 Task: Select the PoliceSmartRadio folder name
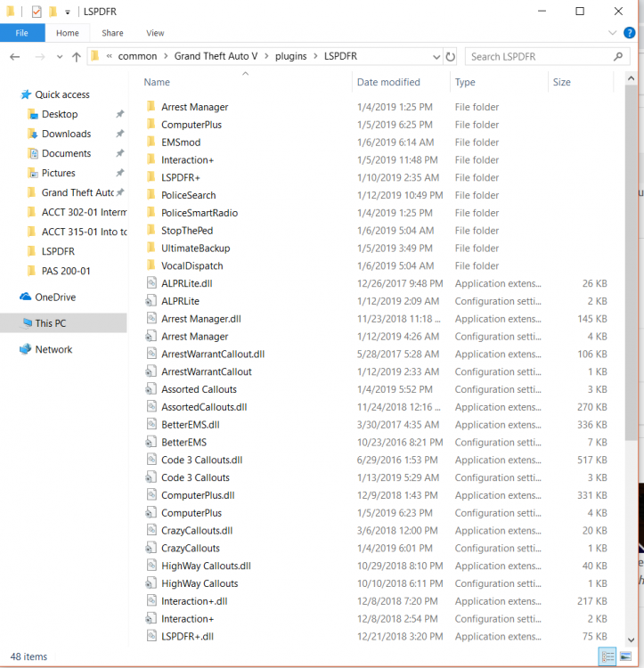[x=200, y=213]
